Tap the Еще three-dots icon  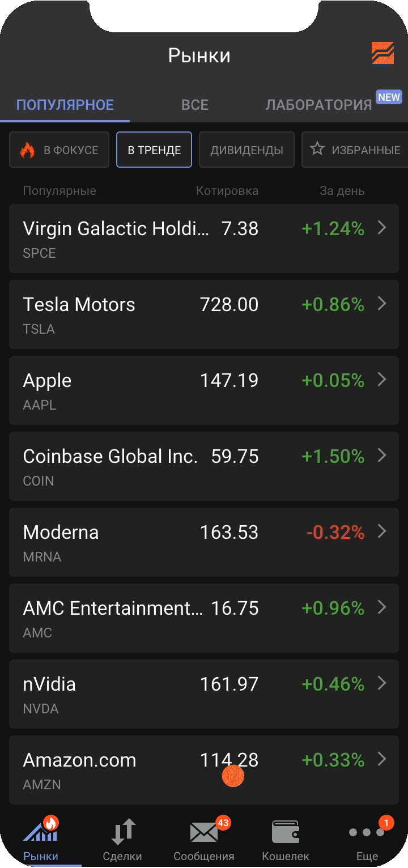click(367, 832)
